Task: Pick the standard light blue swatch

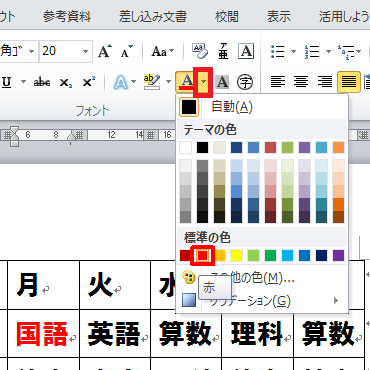Action: click(287, 255)
